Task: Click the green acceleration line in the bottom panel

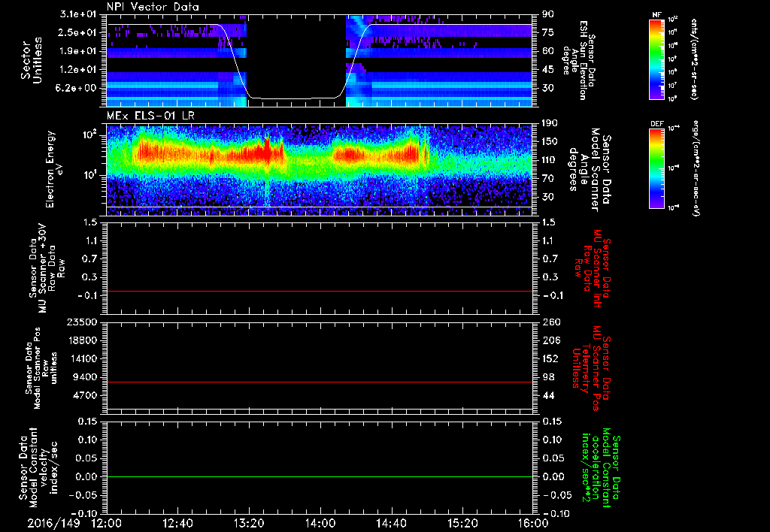Action: click(x=320, y=476)
